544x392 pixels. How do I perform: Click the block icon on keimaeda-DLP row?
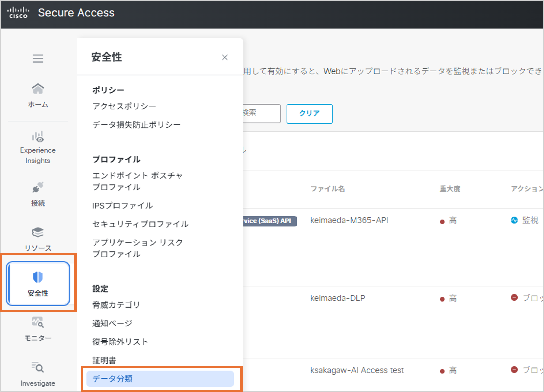point(514,298)
